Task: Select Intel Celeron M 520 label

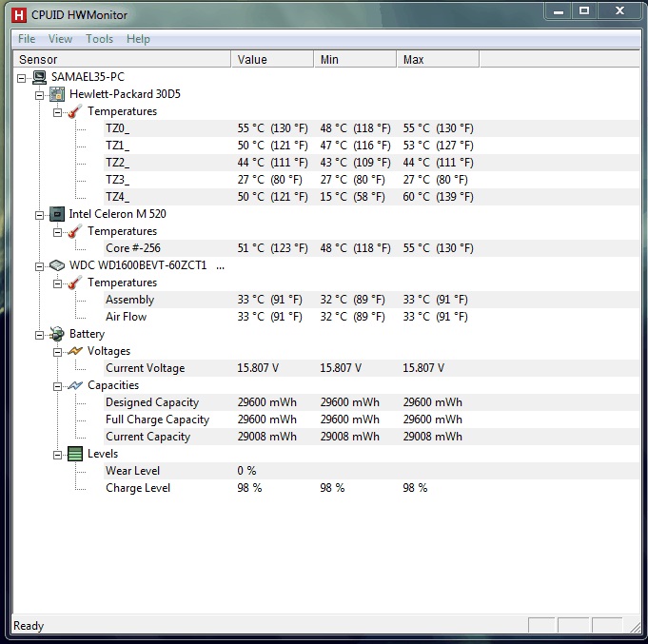Action: point(117,214)
